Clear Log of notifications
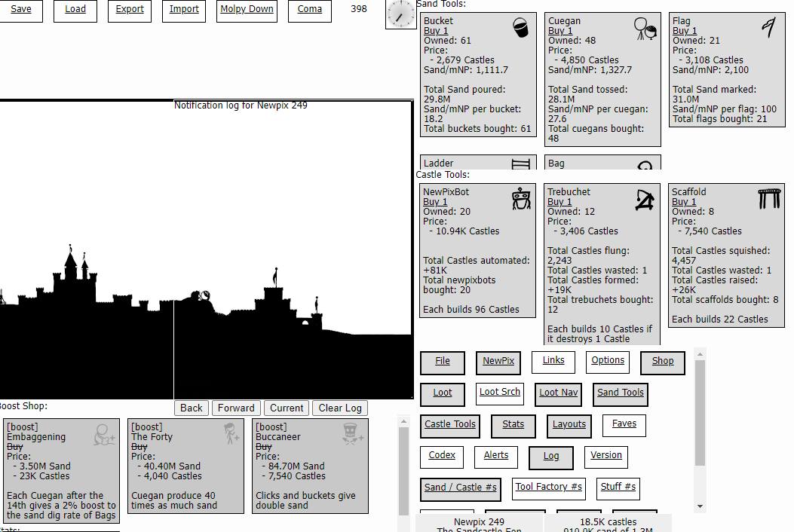The image size is (794, 532). pos(340,408)
